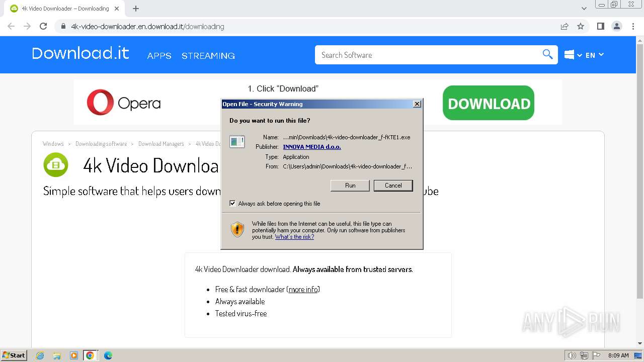The width and height of the screenshot is (644, 362).
Task: Click the volume speaker tray icon
Action: 572,355
